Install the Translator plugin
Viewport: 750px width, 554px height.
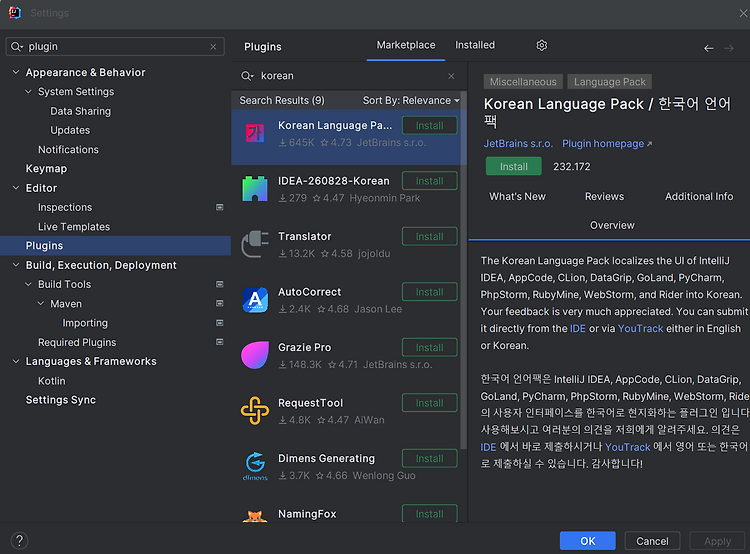pos(430,237)
